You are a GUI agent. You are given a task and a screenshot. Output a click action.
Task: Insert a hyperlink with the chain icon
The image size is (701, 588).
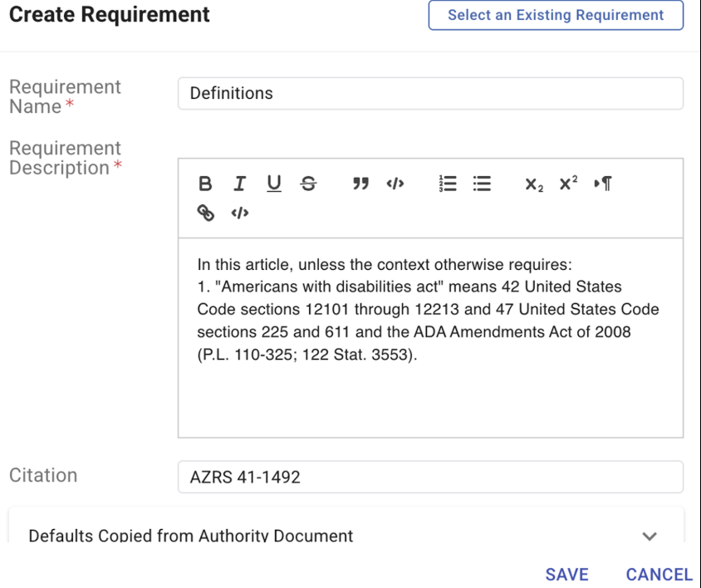205,213
